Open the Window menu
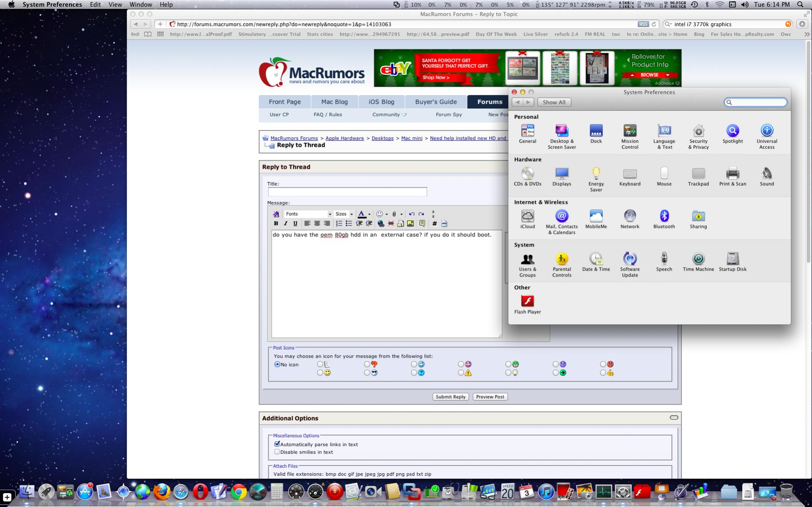This screenshot has height=507, width=812. (x=140, y=5)
